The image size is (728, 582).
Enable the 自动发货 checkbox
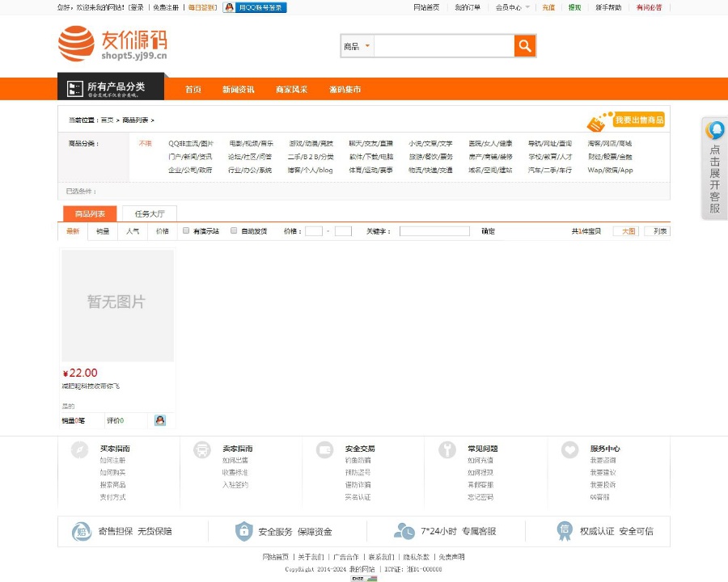point(234,230)
